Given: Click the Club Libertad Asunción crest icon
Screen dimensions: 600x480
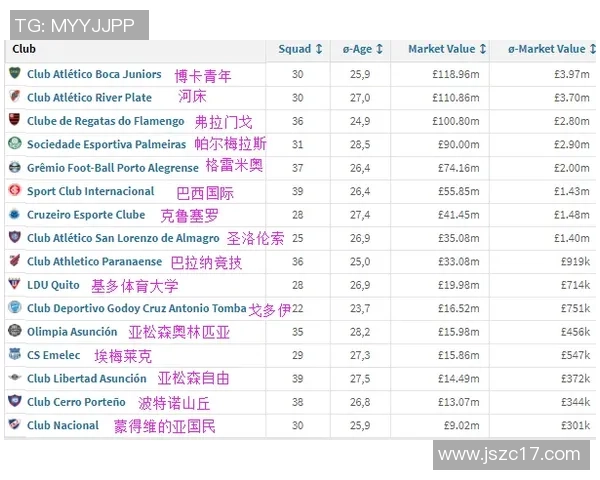Looking at the screenshot, I should [15, 377].
